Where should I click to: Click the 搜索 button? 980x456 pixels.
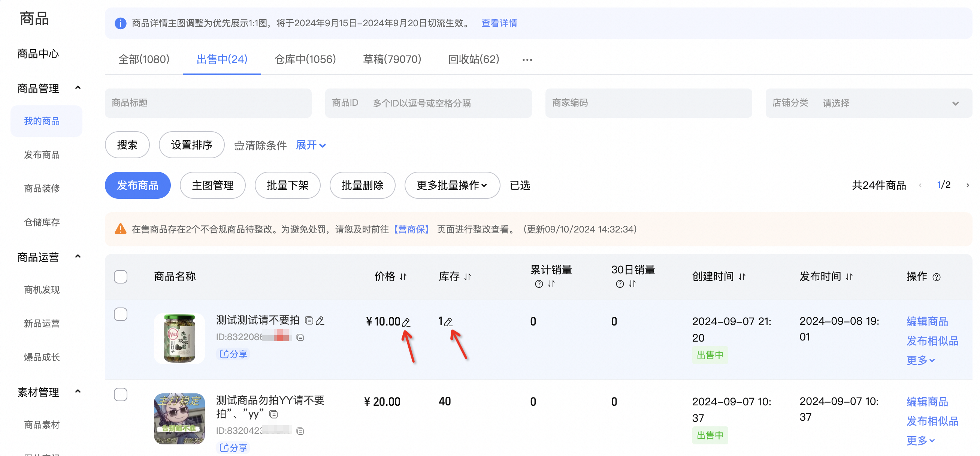[x=127, y=145]
